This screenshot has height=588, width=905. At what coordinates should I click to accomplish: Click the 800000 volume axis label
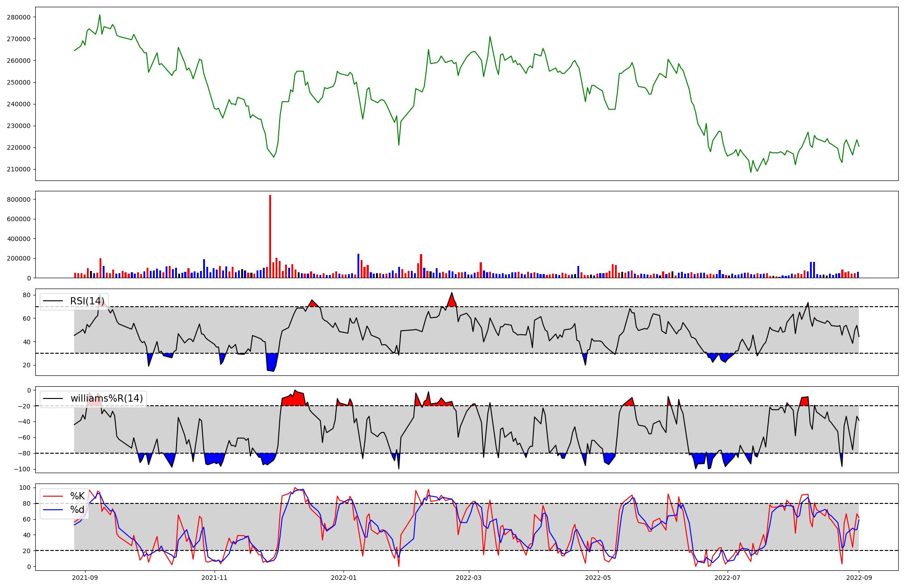pos(19,199)
